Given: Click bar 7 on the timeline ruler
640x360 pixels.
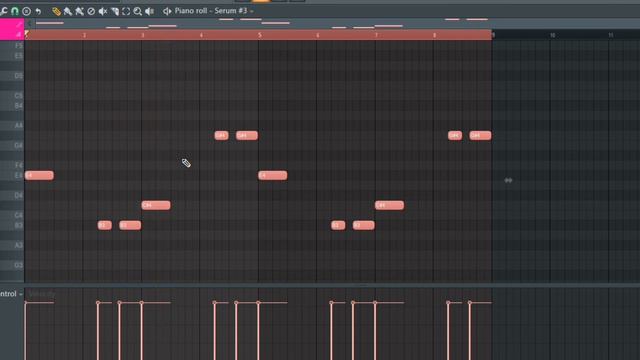Looking at the screenshot, I should 376,35.
